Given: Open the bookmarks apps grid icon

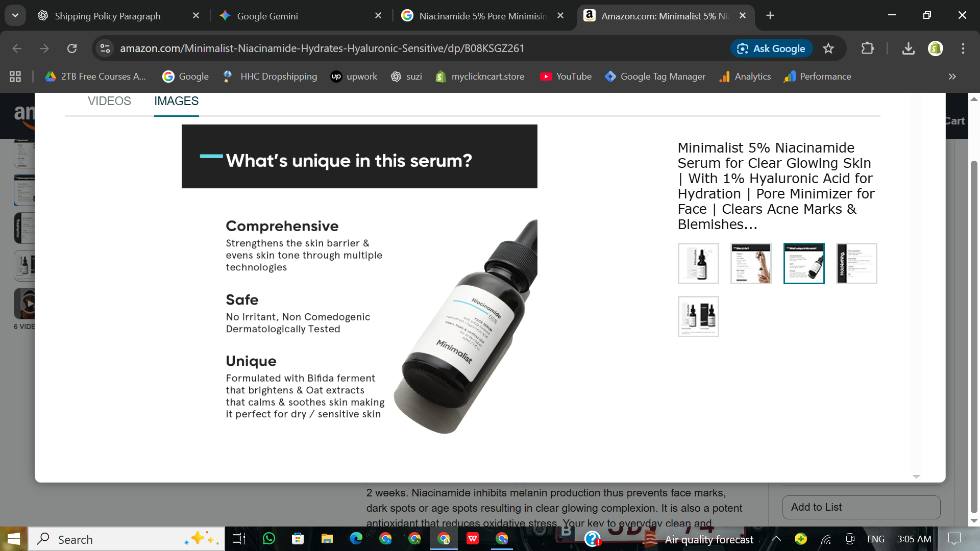Looking at the screenshot, I should click(15, 76).
